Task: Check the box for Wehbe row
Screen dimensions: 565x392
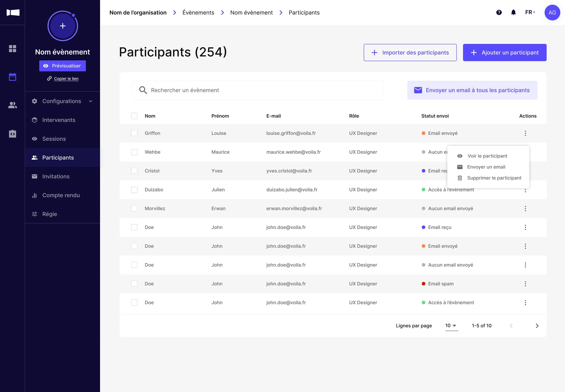Action: tap(134, 152)
